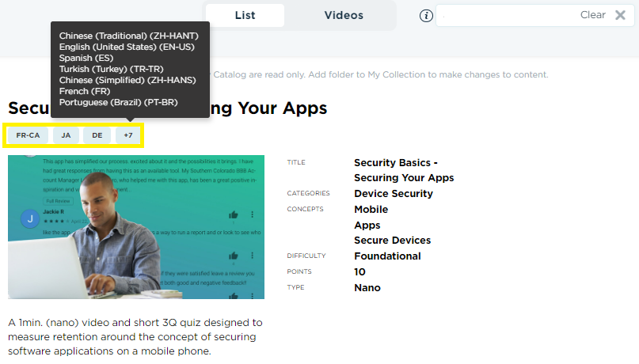Select the DE language tag

point(97,135)
